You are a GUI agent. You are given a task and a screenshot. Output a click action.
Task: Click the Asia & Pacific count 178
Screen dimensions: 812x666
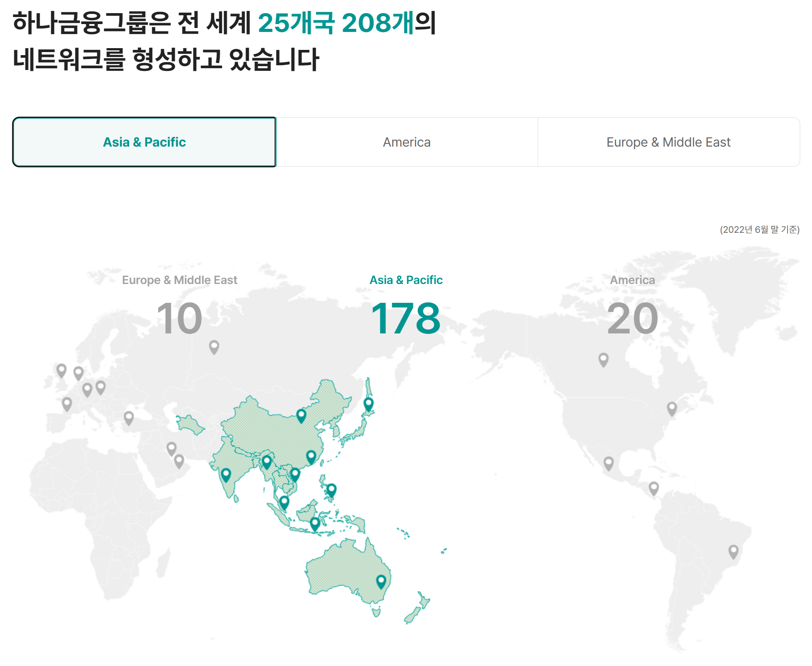(x=406, y=319)
